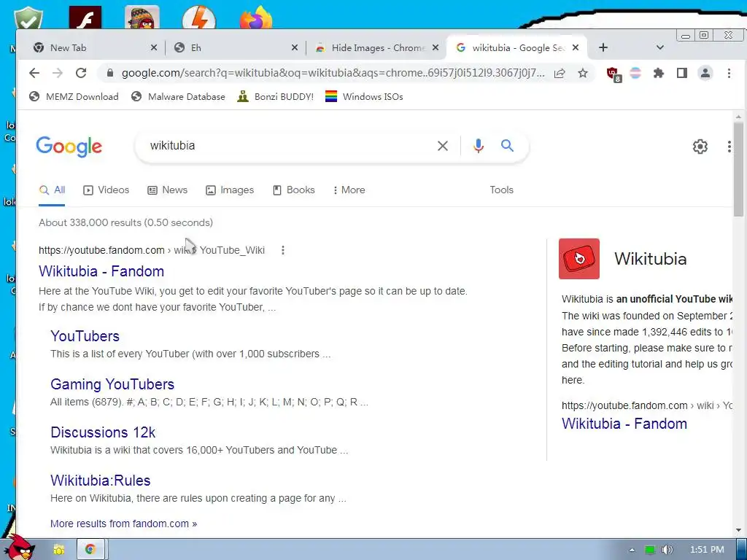
Task: Open the tab search dropdown arrow
Action: (x=659, y=47)
